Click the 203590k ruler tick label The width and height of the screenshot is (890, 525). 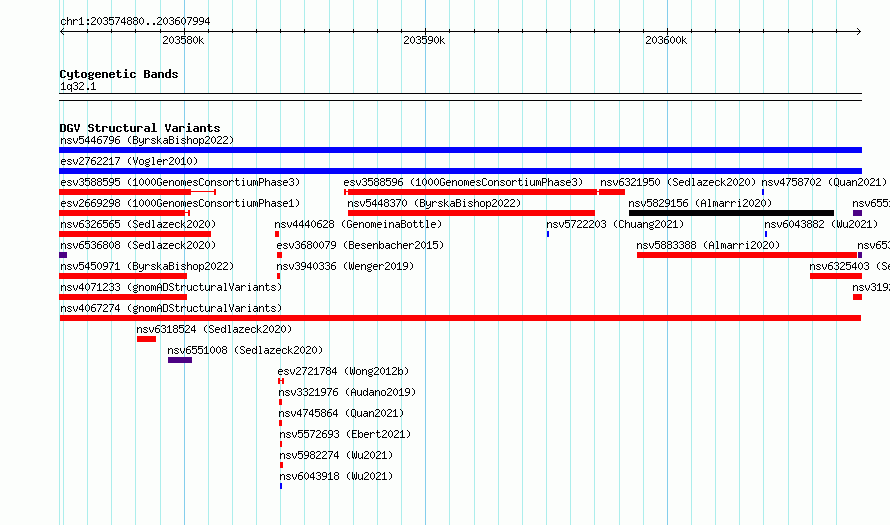(x=424, y=40)
